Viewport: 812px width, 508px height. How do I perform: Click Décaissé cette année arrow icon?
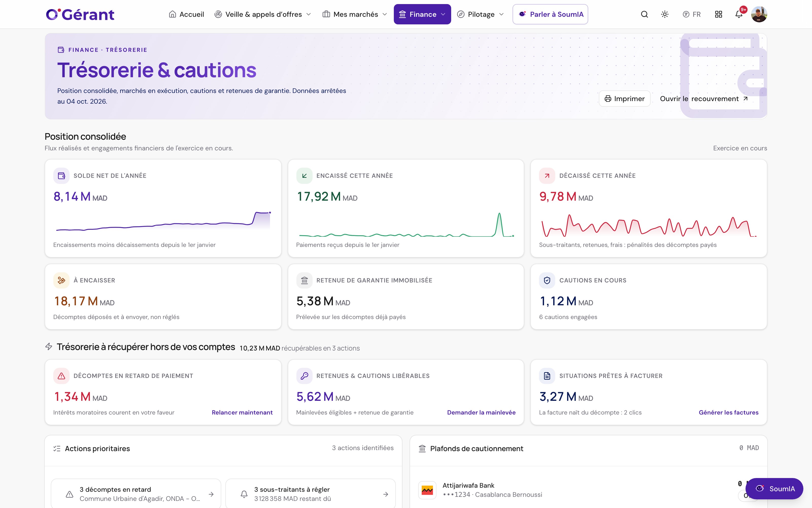point(547,176)
